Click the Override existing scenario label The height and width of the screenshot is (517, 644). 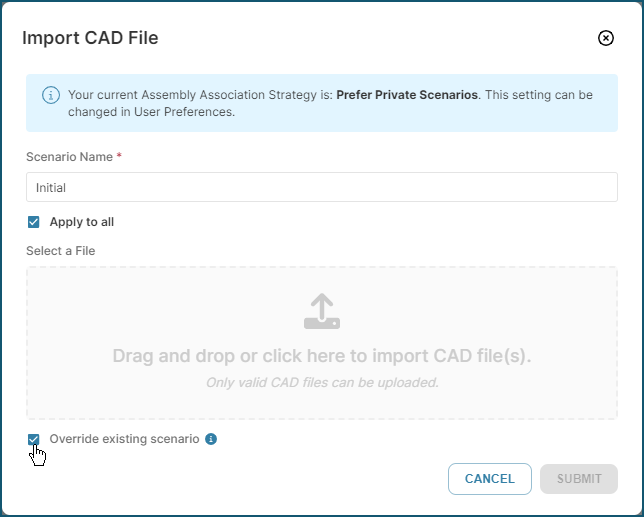click(124, 439)
